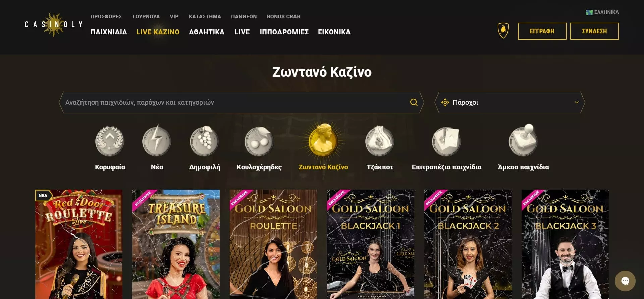
Task: Select Άμεσα παιχνίδια joystick icon
Action: click(x=523, y=140)
